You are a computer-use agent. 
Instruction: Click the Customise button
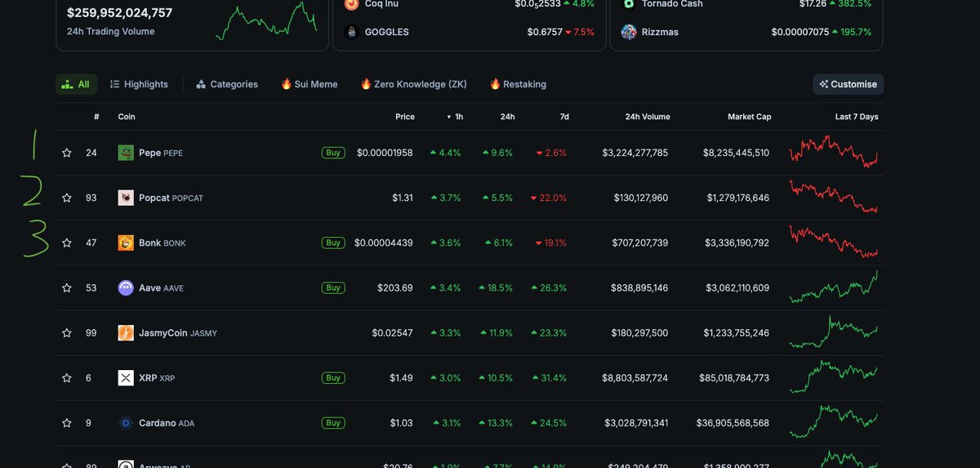coord(848,84)
